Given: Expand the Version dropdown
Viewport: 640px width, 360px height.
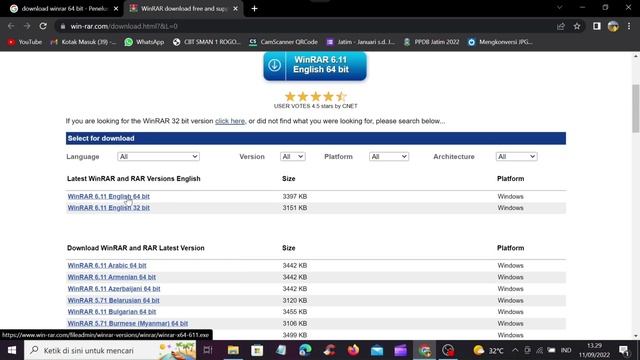Looking at the screenshot, I should (x=293, y=156).
